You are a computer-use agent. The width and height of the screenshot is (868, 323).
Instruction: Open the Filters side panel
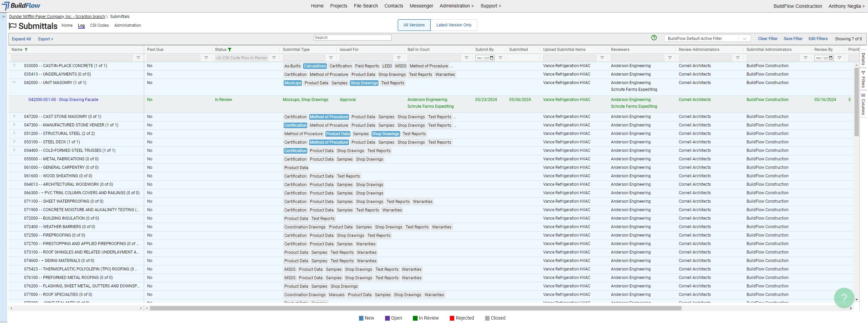(x=863, y=79)
